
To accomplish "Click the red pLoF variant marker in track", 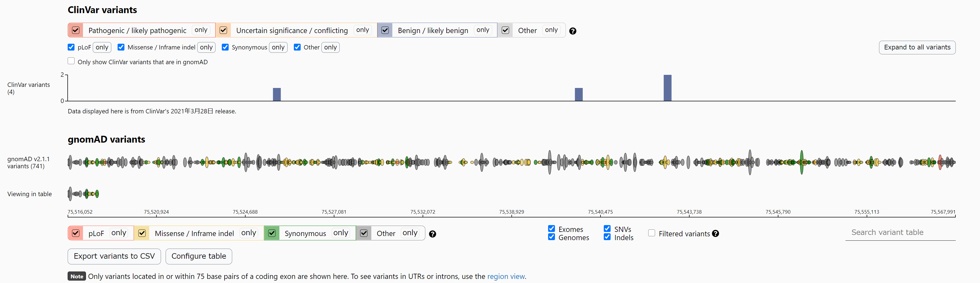I will [940, 162].
